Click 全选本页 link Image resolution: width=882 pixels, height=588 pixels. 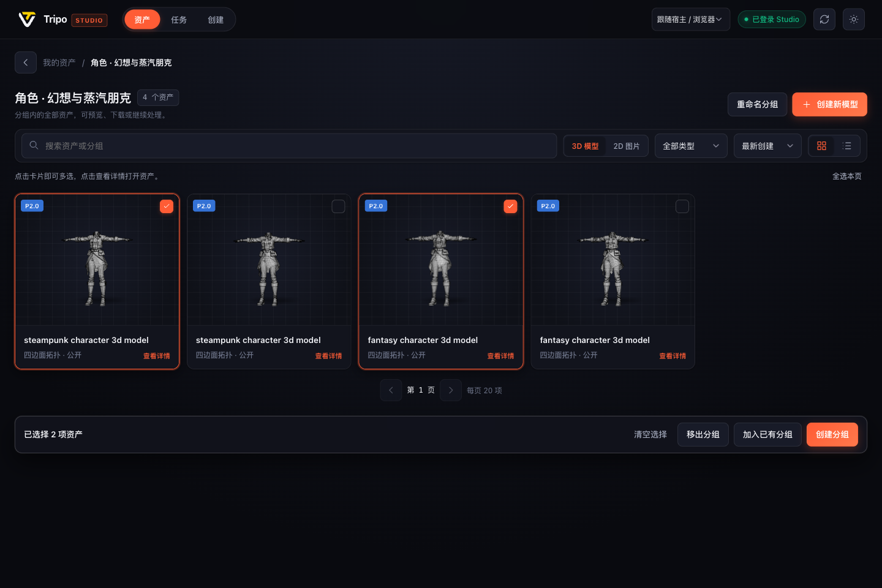tap(847, 176)
